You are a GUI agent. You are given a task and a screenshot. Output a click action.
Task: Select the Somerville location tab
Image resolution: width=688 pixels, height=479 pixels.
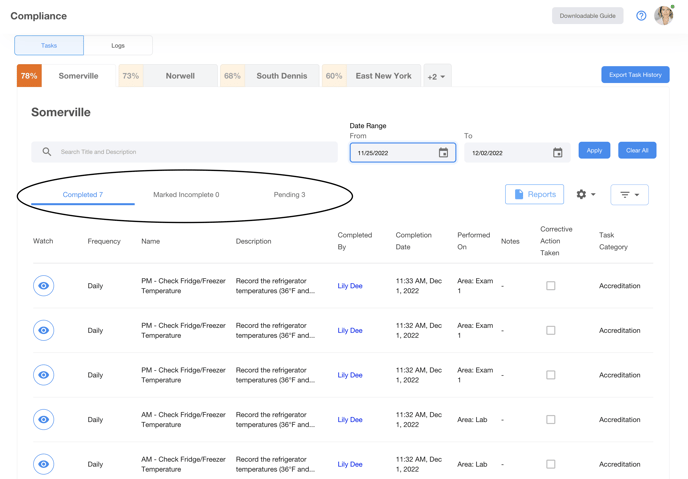coord(67,76)
